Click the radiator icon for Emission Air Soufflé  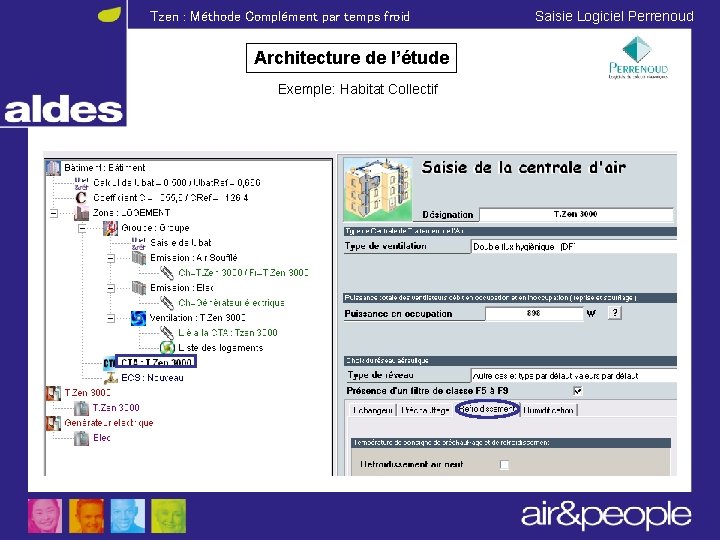139,258
